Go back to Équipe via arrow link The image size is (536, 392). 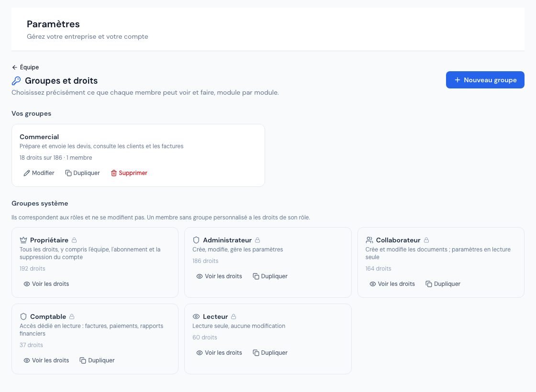click(x=25, y=67)
